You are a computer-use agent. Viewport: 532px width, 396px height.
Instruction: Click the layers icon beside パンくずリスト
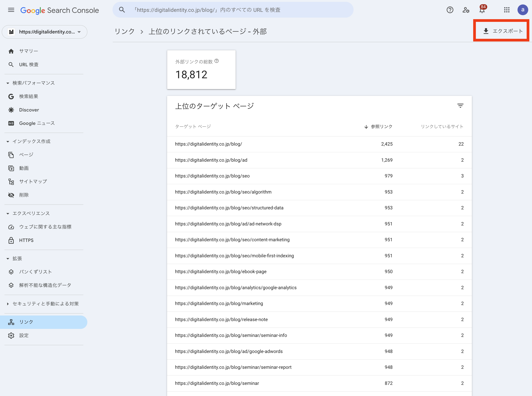coord(11,272)
